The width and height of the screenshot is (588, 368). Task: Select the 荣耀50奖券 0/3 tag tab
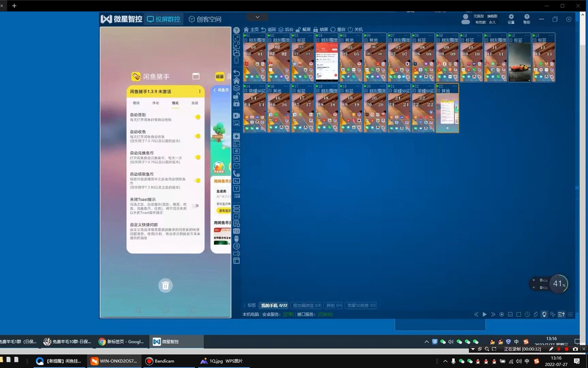click(x=361, y=306)
